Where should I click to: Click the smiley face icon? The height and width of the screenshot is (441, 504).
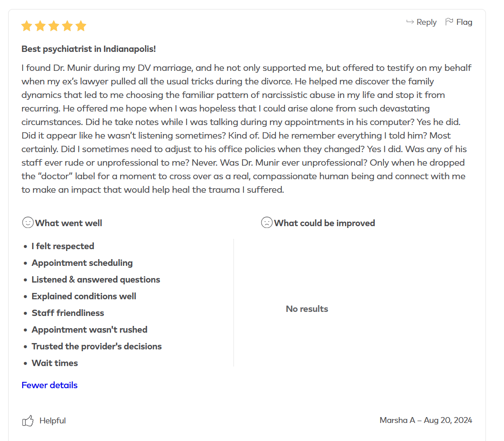click(x=28, y=223)
